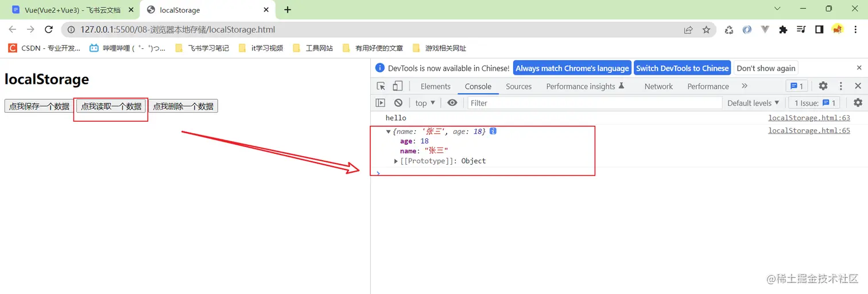Viewport: 868px width, 294px height.
Task: Switch to the Vue(Vue2+Vue3) 飞书云文档 tab
Action: pos(72,10)
